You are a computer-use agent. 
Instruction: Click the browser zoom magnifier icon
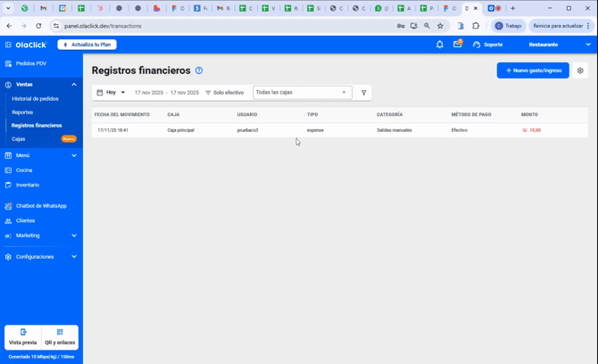(x=427, y=26)
